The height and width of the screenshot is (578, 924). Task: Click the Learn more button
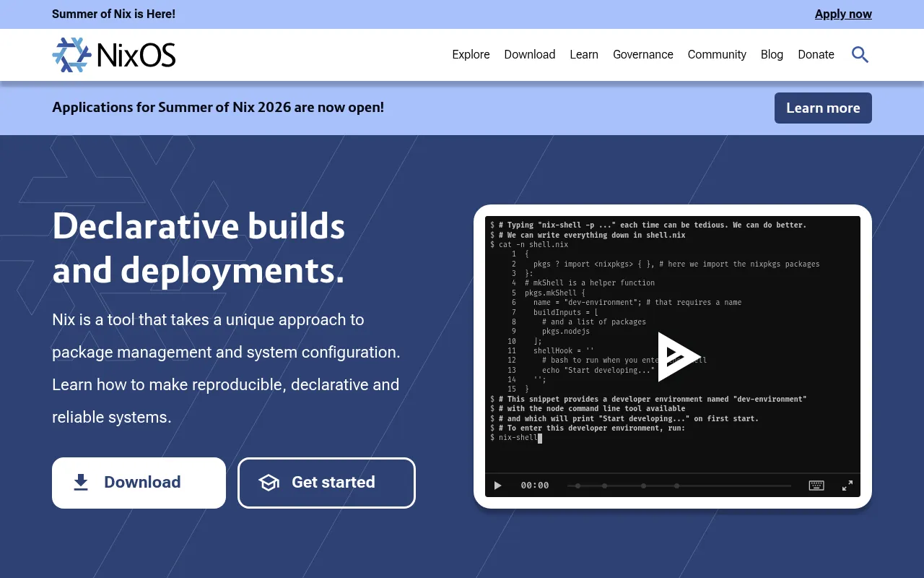823,108
